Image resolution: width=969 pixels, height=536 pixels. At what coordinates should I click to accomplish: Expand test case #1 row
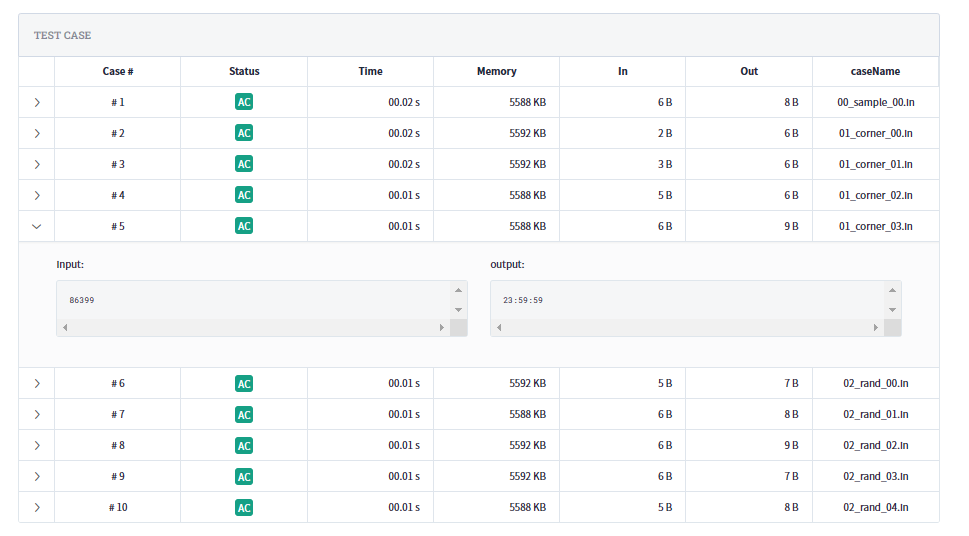coord(37,102)
